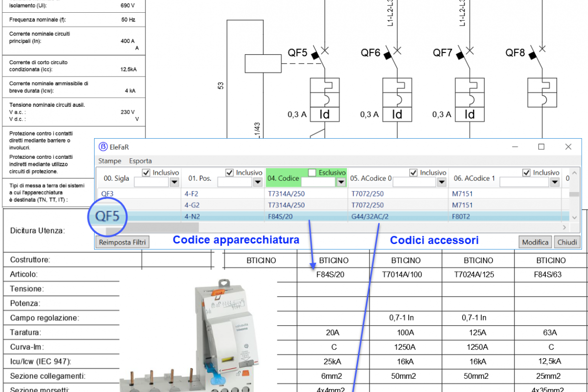Viewport: 588px width, 392px height.
Task: Click the 100A value in the Taratura row
Action: [405, 333]
